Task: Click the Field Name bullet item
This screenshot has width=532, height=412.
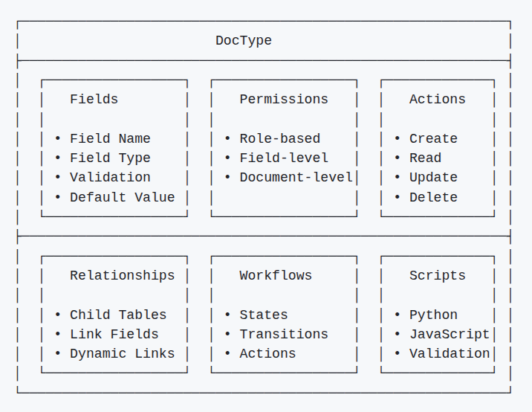Action: 110,138
